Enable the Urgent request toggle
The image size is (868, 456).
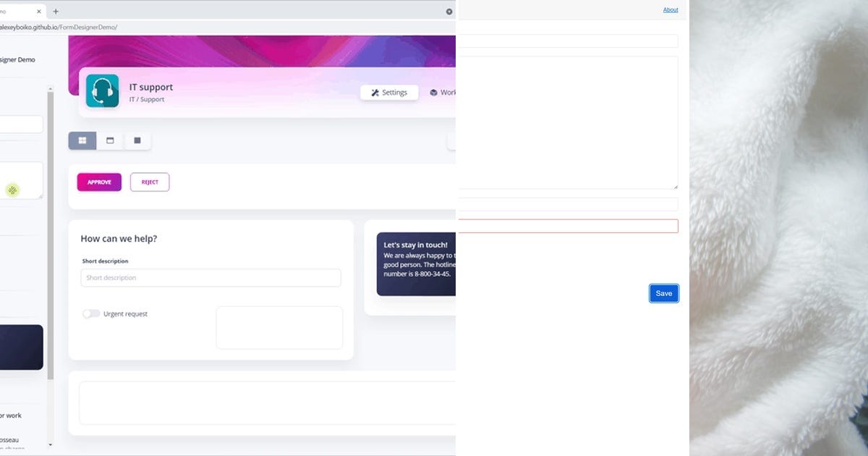click(91, 313)
